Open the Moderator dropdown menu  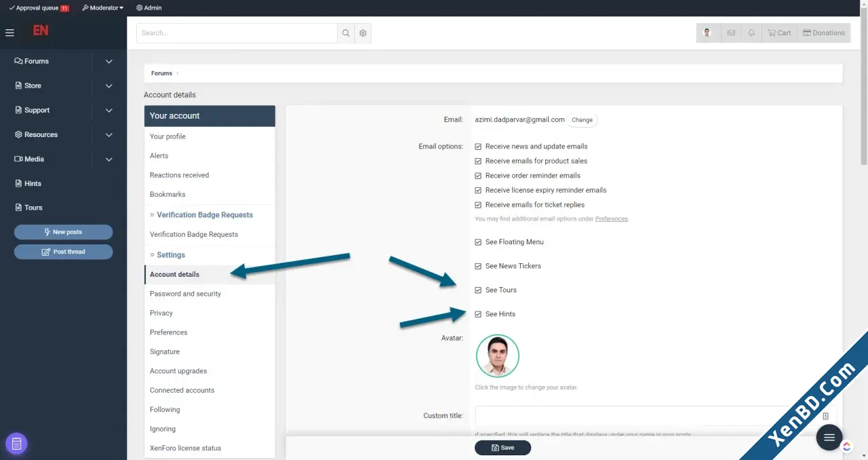click(102, 7)
